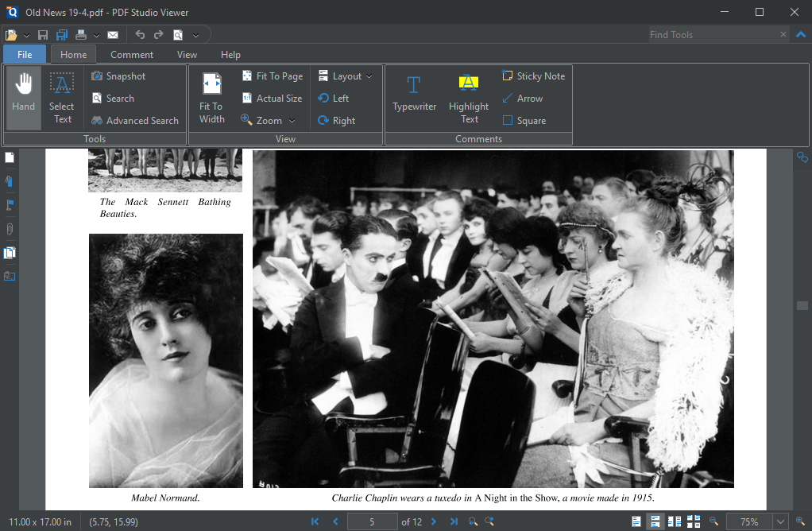Click the Mabel Normand portrait photo
Image resolution: width=812 pixels, height=531 pixels.
pyautogui.click(x=166, y=361)
